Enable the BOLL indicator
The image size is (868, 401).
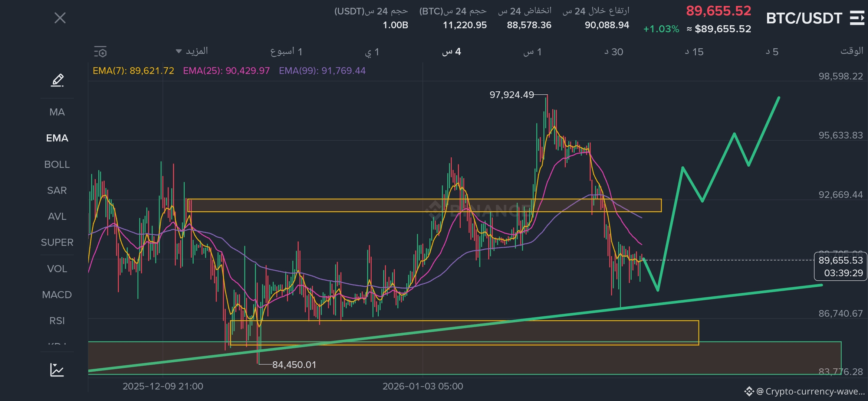(57, 164)
